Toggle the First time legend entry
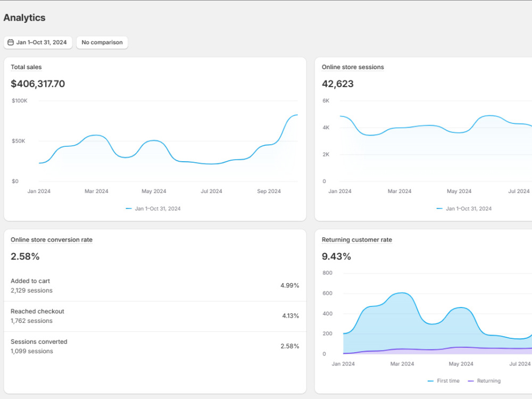Screen dimensions: 532x399 click(x=444, y=381)
